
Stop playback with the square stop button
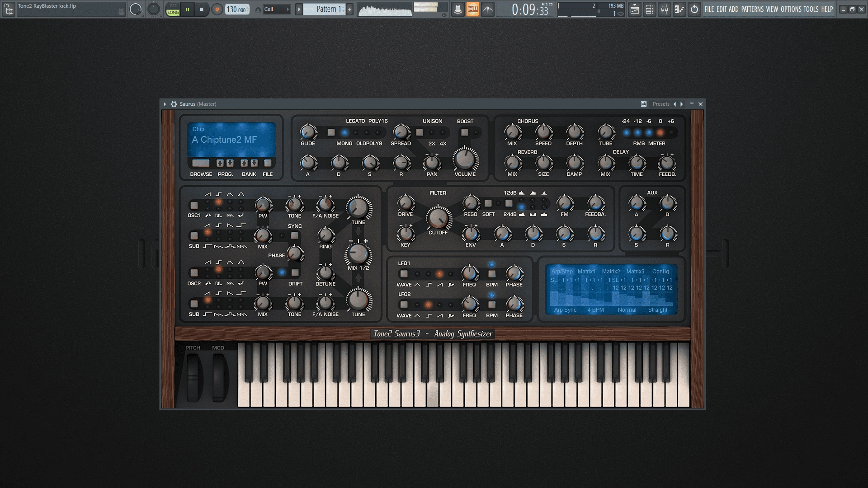[x=202, y=9]
